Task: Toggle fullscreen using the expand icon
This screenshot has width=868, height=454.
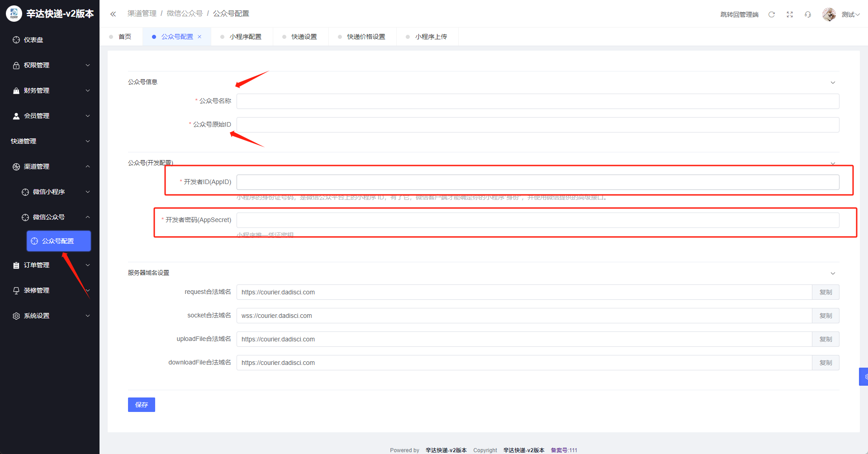Action: pyautogui.click(x=790, y=14)
